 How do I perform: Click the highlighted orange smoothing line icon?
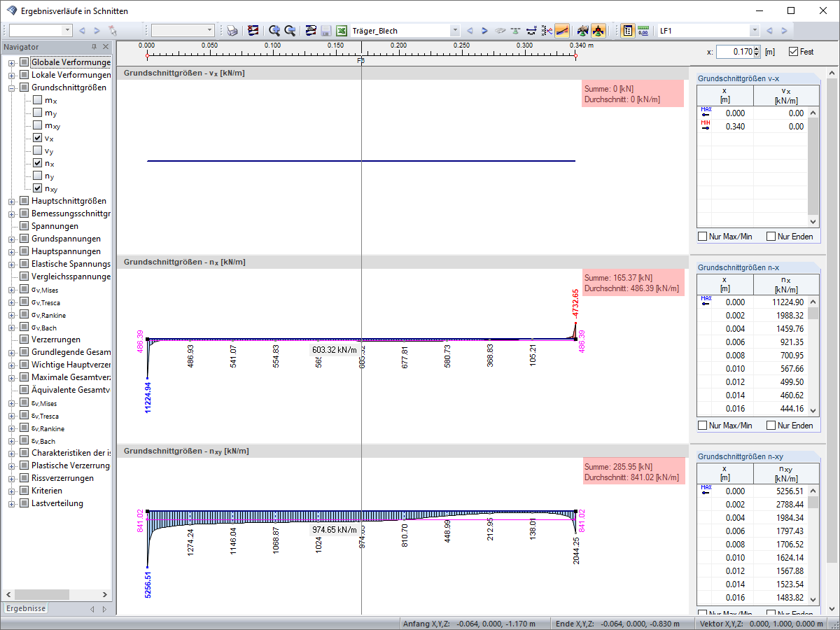click(x=562, y=31)
